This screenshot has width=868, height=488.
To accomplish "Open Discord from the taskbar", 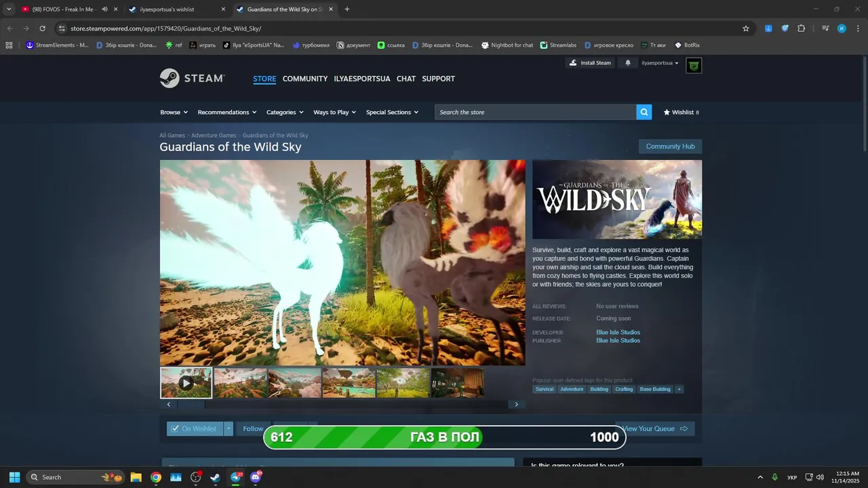I will (x=256, y=477).
